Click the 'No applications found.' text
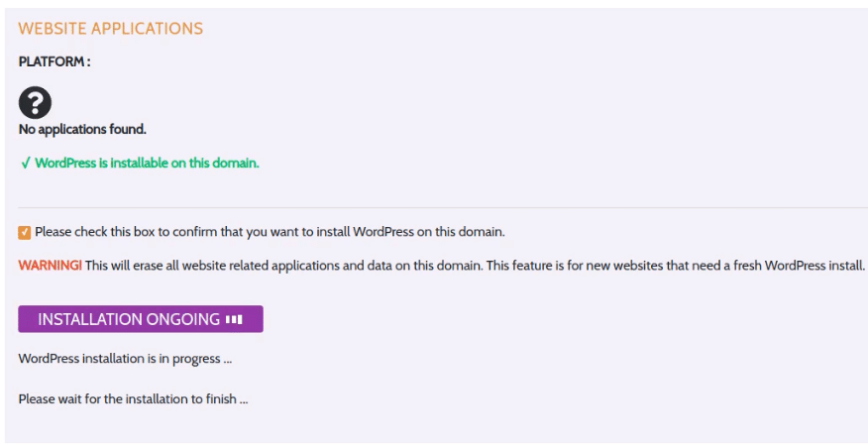Viewport: 868px width, 448px height. pos(82,129)
